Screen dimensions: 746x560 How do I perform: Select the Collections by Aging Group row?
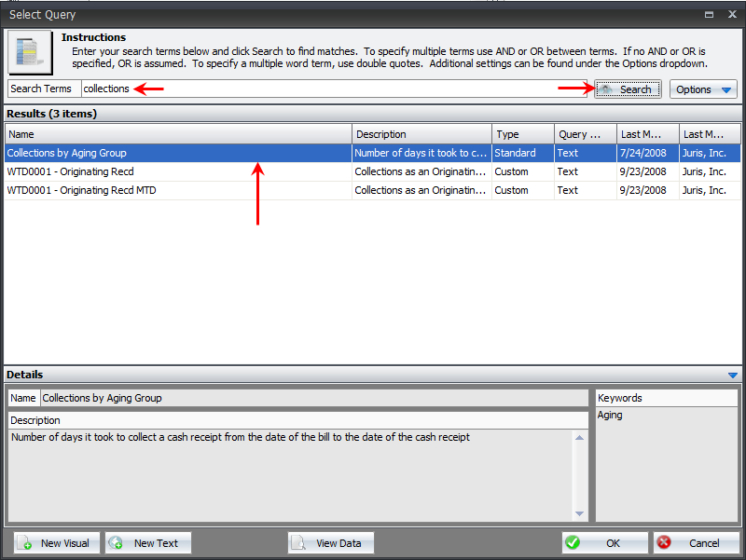pyautogui.click(x=177, y=153)
